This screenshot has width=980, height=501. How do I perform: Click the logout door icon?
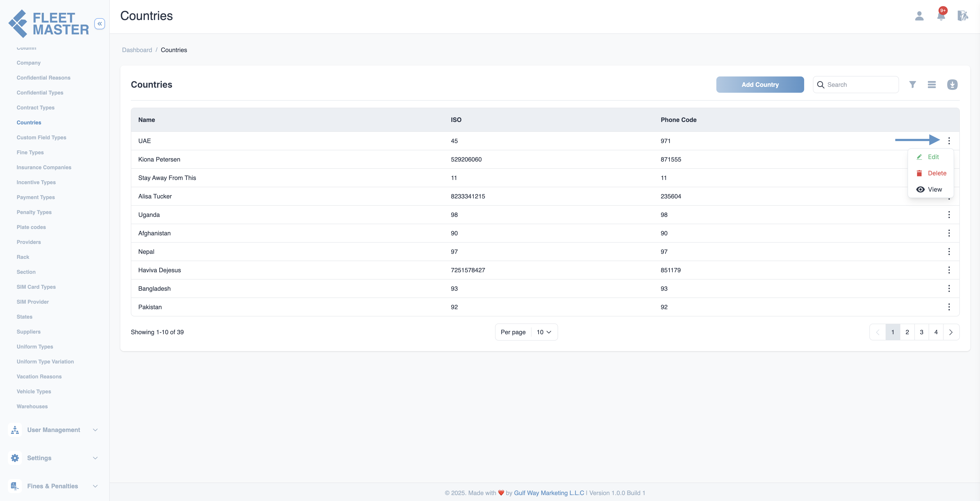coord(962,16)
